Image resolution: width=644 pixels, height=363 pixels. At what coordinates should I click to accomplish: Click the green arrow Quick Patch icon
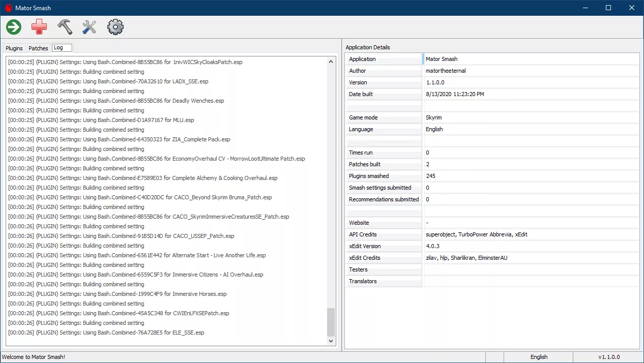[x=14, y=27]
